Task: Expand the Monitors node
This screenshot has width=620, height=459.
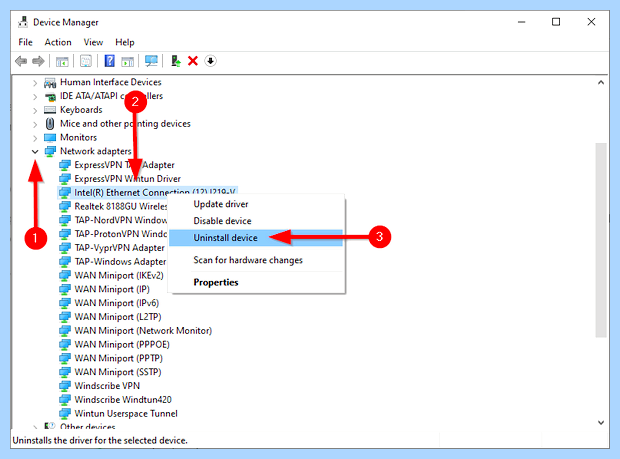Action: point(35,138)
